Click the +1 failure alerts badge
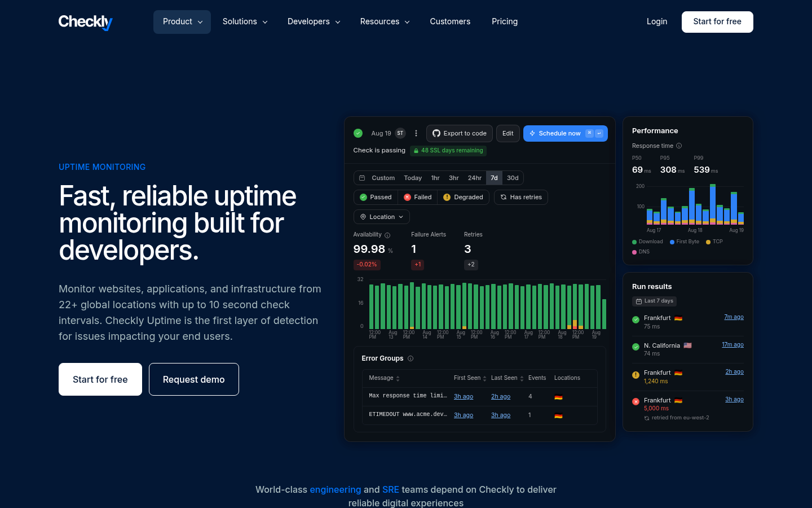Screen dimensions: 812x508 [x=417, y=264]
